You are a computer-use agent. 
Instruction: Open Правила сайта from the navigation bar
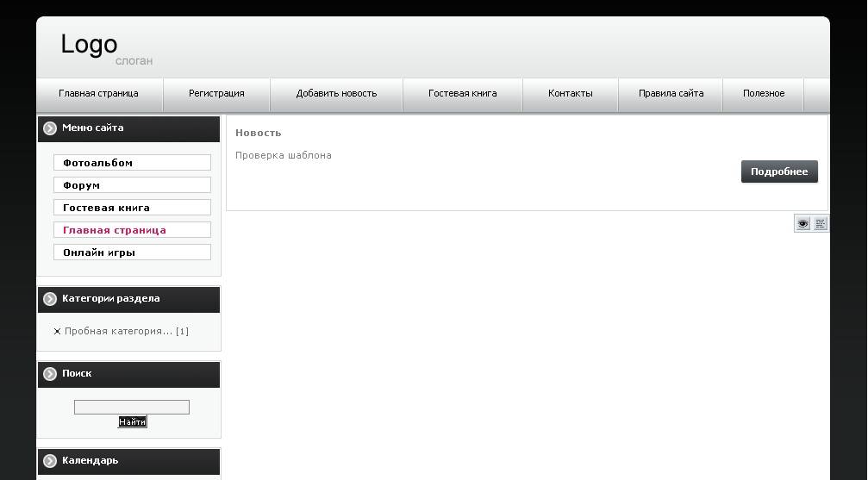671,94
